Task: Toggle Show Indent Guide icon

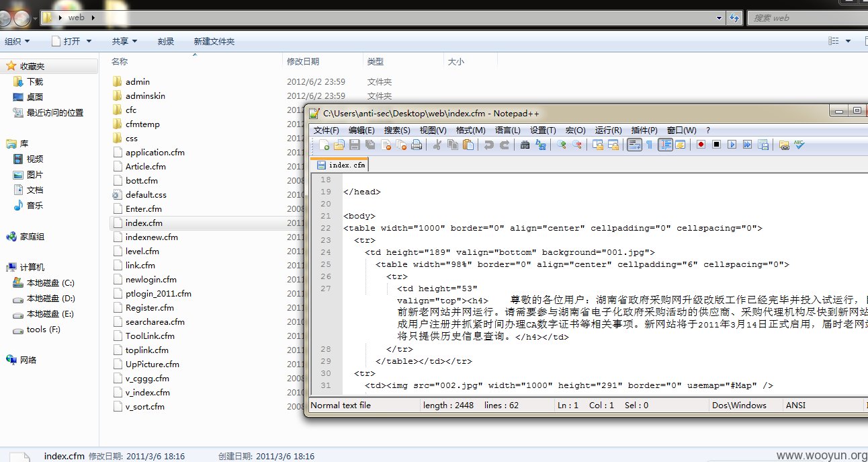Action: (x=665, y=145)
